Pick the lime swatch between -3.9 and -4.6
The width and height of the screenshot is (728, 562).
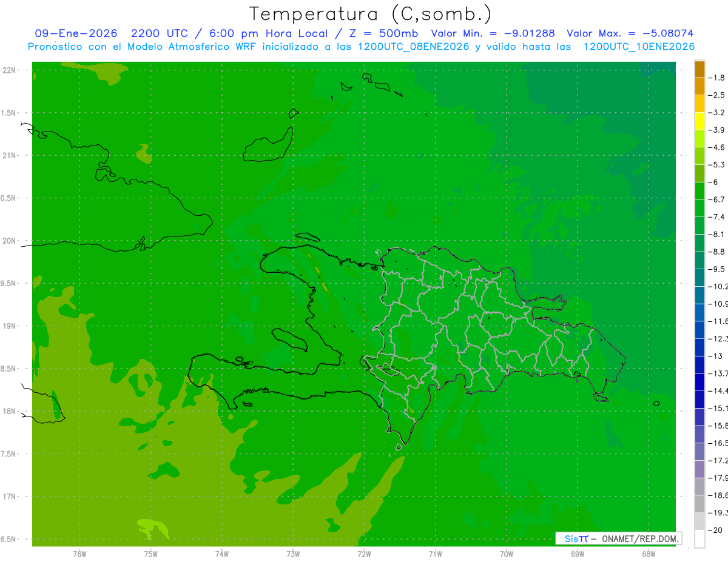point(699,139)
